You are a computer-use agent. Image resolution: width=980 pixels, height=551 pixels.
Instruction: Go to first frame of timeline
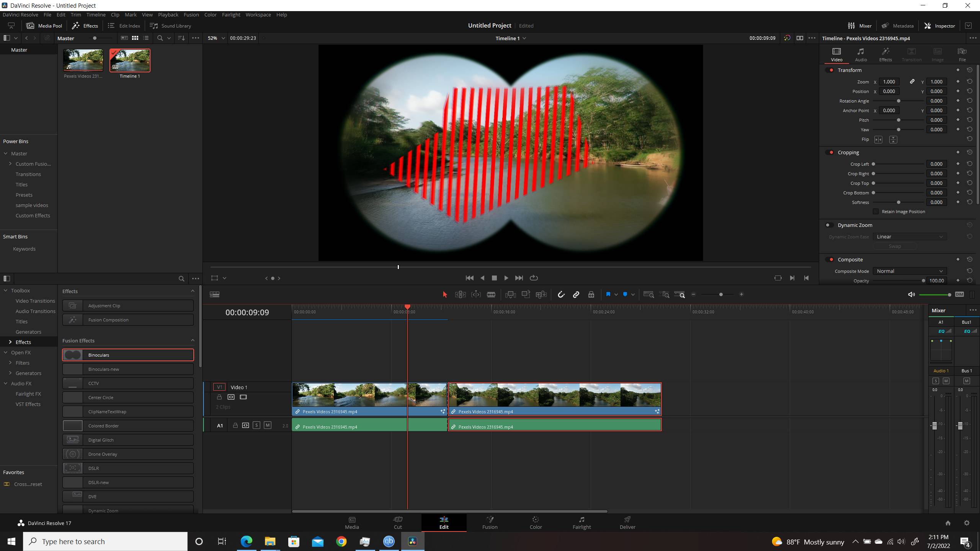coord(469,278)
